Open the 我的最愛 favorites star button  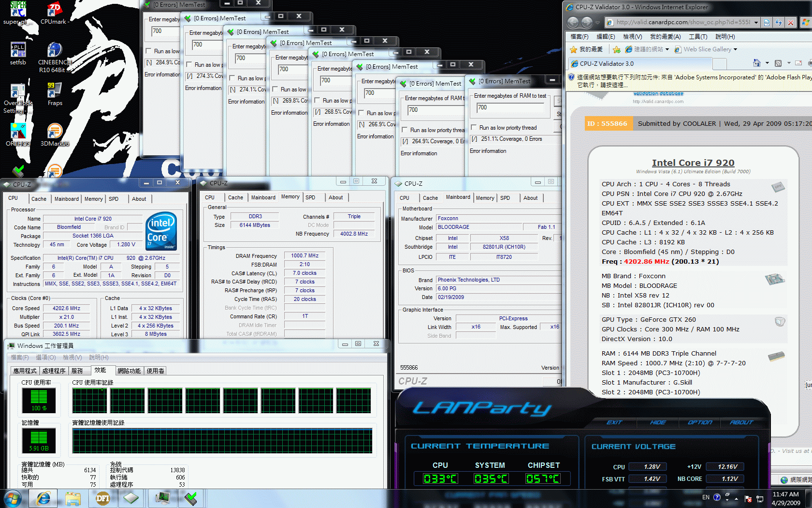pyautogui.click(x=586, y=49)
